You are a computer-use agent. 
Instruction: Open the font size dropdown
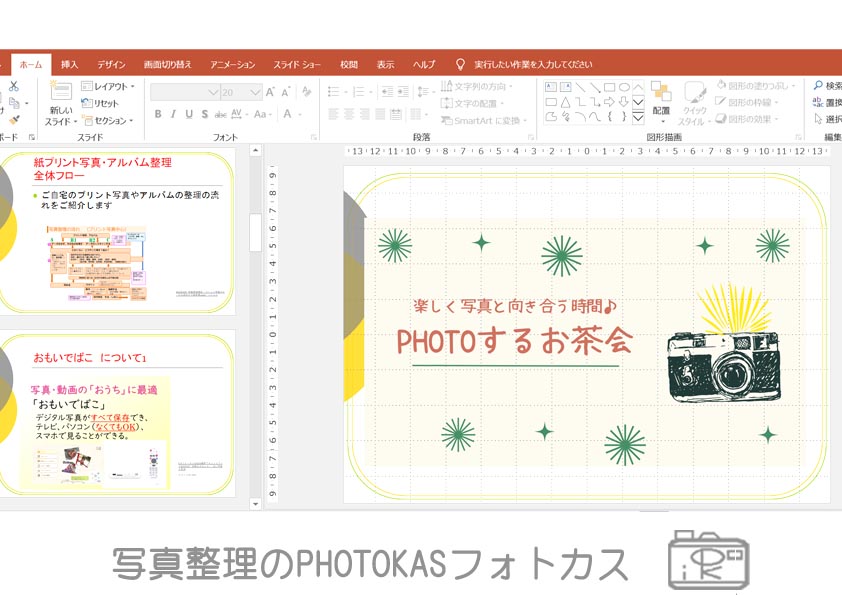coord(256,92)
